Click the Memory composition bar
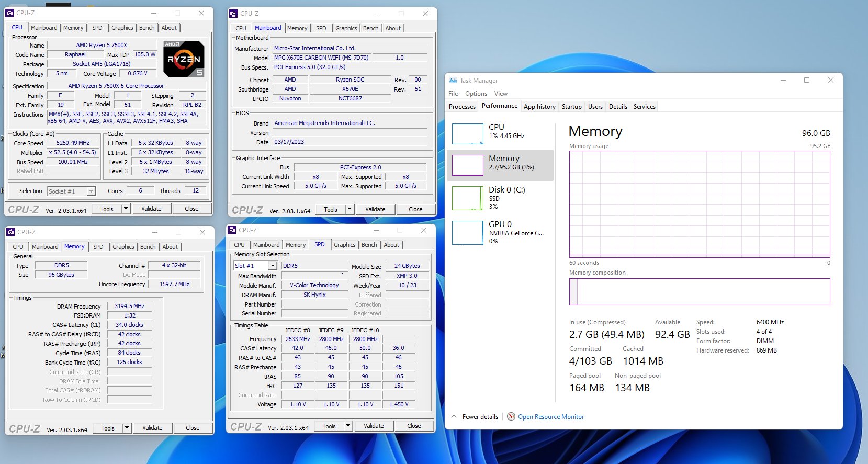868x464 pixels. pos(699,292)
